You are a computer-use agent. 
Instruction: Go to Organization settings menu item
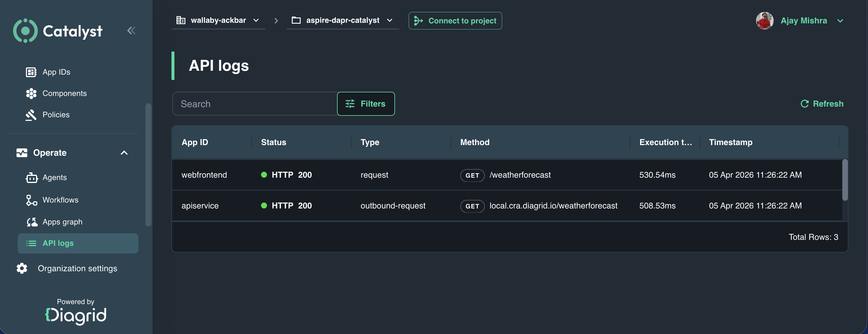click(x=77, y=269)
